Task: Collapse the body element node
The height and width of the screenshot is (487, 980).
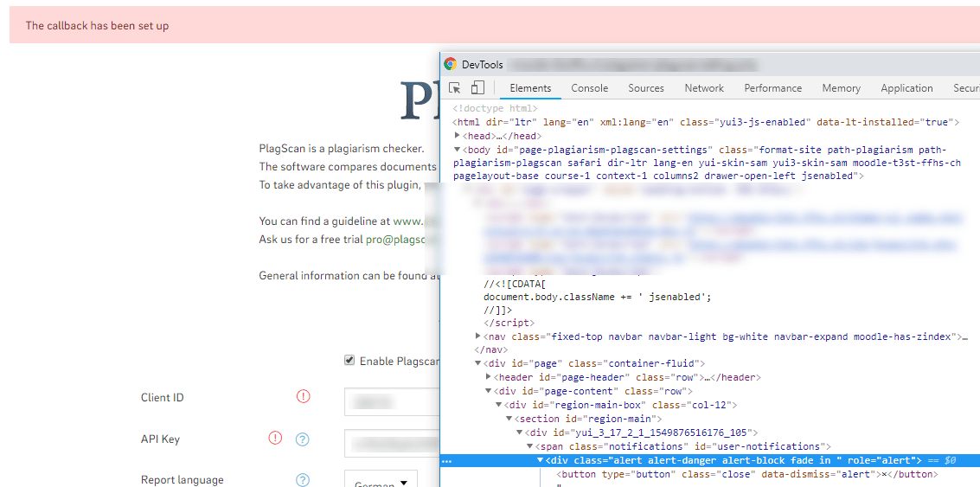Action: (458, 150)
